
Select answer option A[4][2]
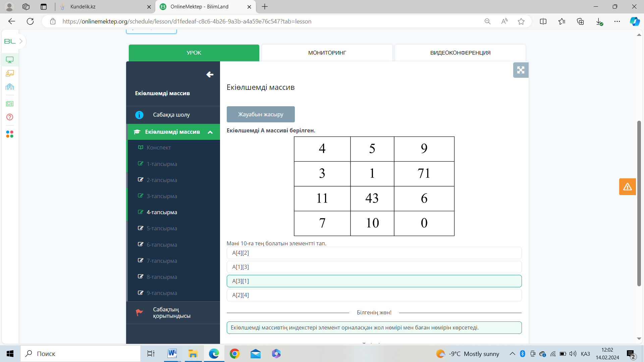pos(374,253)
